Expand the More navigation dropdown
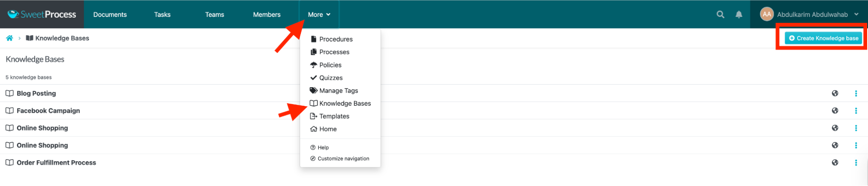This screenshot has width=868, height=186. click(x=319, y=14)
